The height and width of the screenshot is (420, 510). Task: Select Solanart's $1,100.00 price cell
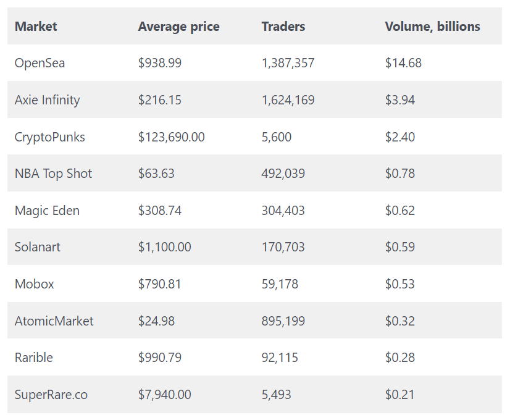click(164, 247)
